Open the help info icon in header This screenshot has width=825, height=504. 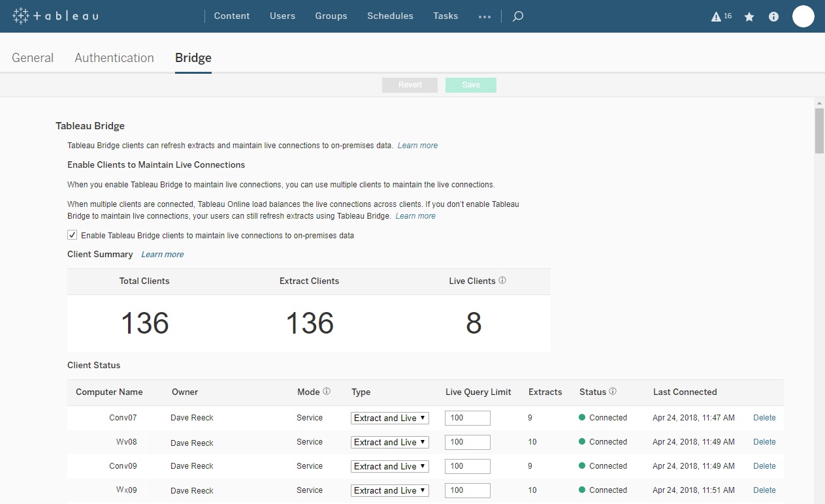[773, 17]
